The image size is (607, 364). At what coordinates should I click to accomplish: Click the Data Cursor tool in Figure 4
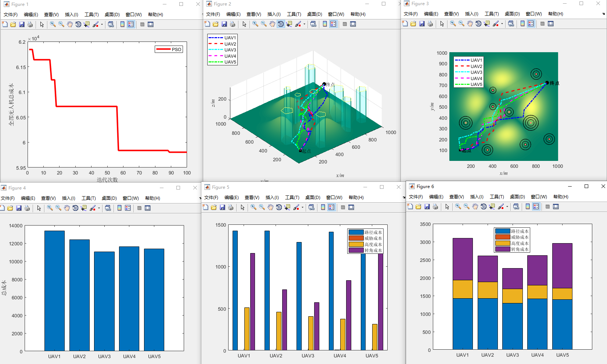coord(84,208)
